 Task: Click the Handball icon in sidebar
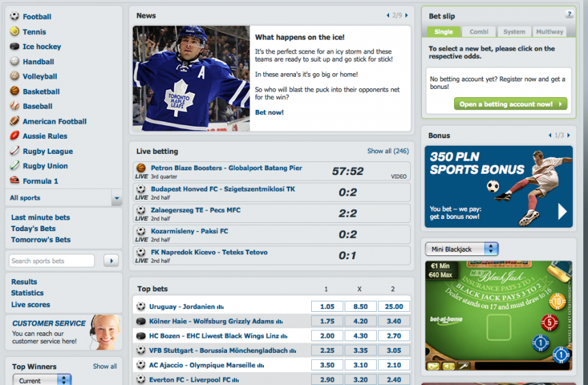click(14, 61)
